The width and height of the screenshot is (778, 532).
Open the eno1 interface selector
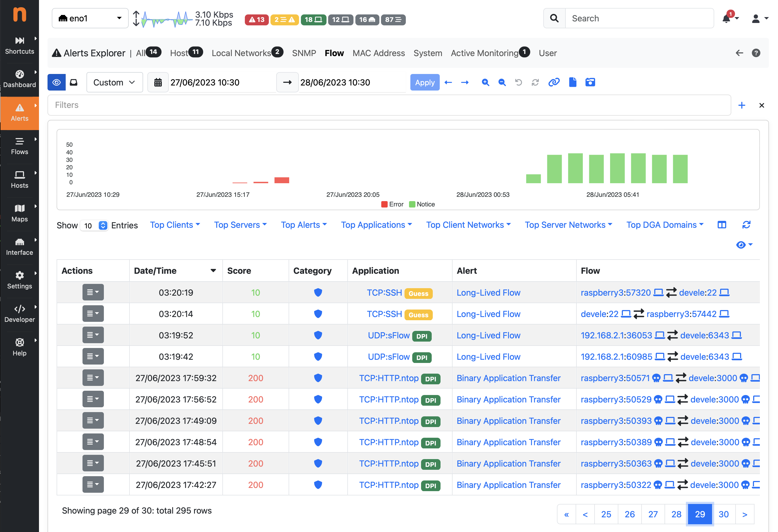pyautogui.click(x=90, y=18)
